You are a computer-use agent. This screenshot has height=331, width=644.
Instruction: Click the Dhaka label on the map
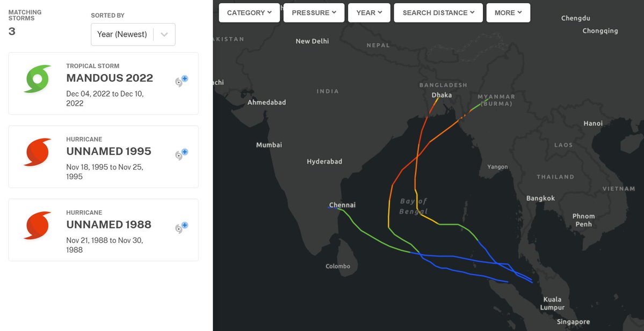tap(442, 95)
